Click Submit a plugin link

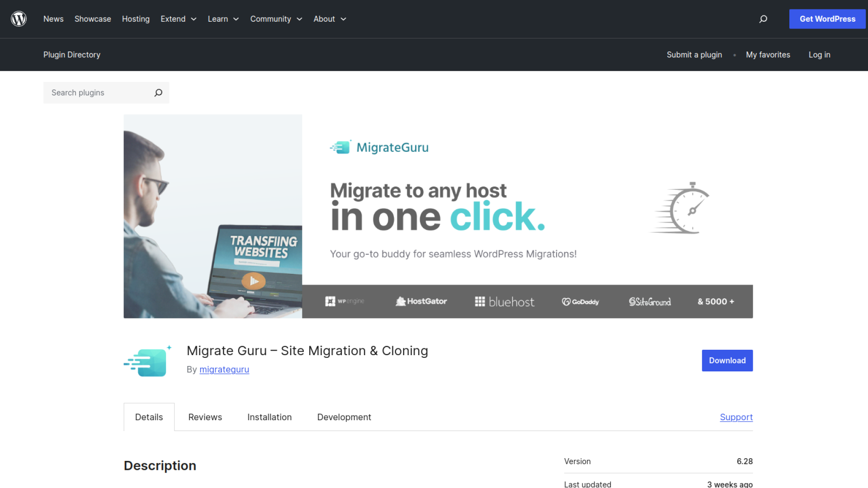694,55
